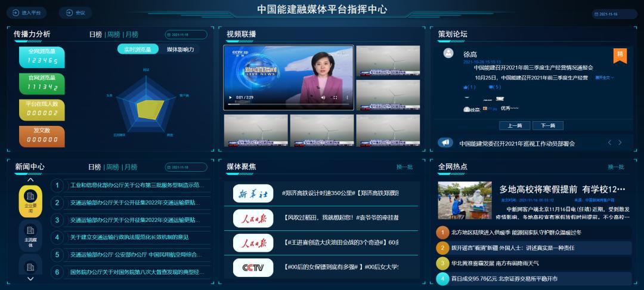Open the date picker in 新闻中心 panel
The image size is (644, 290).
click(186, 168)
